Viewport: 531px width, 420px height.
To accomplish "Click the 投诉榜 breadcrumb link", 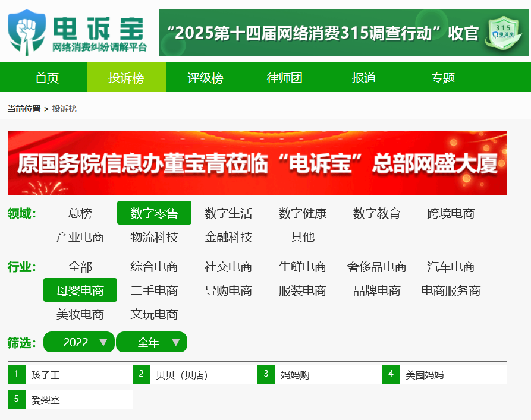I will [x=64, y=109].
